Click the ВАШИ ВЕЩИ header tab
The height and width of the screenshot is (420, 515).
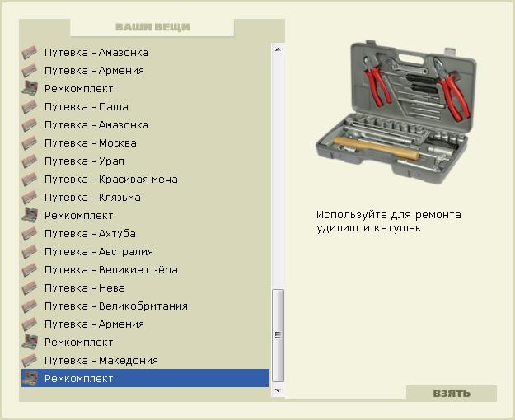pos(152,27)
